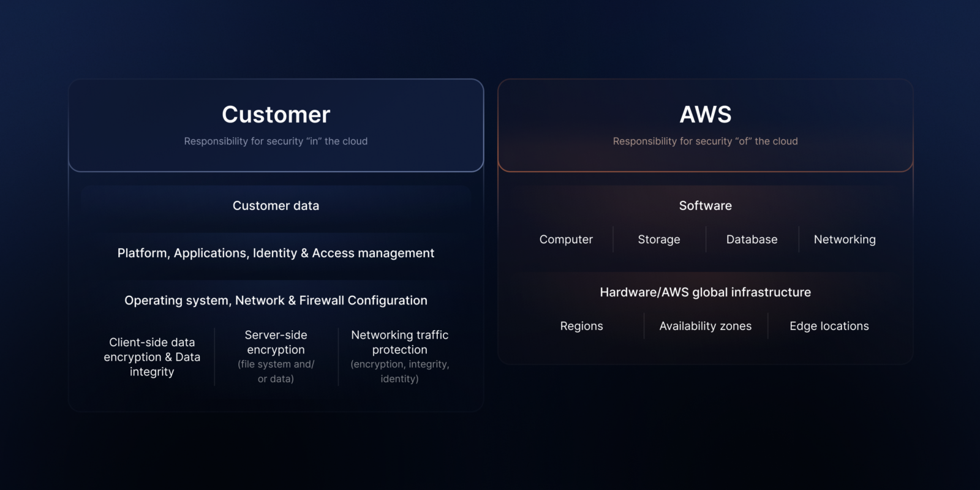
Task: Click the Regions label
Action: (581, 326)
